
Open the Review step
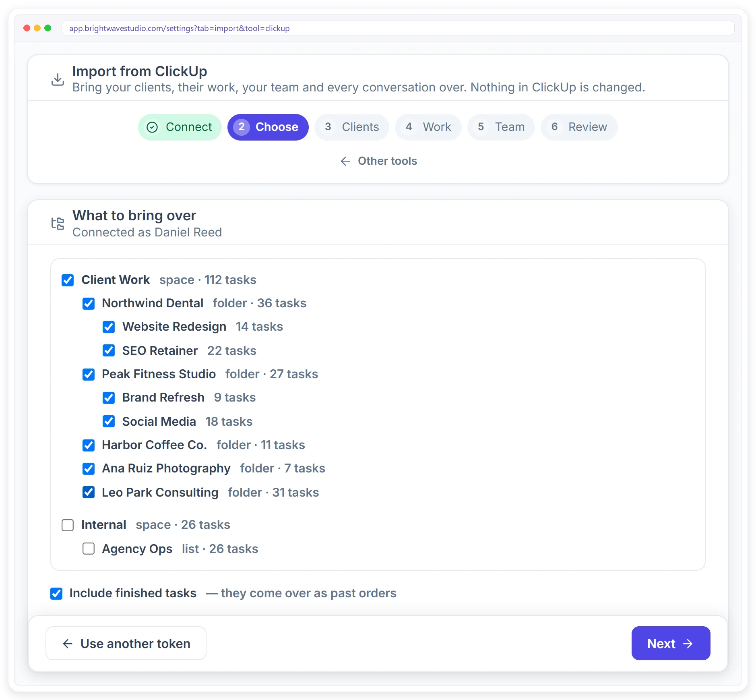(x=579, y=127)
